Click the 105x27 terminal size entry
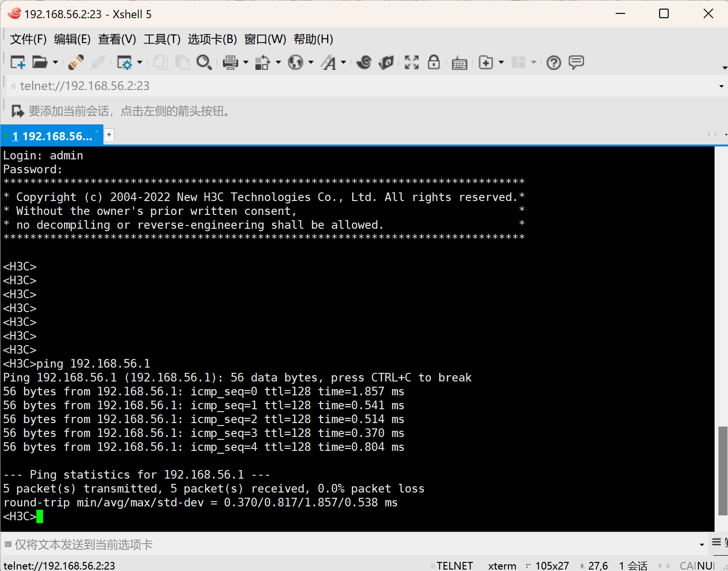The width and height of the screenshot is (728, 571). (x=552, y=566)
